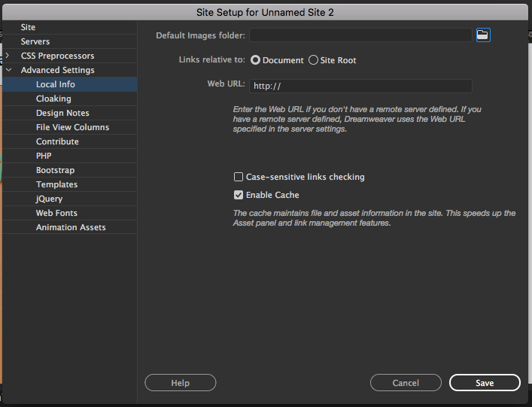Open Bootstrap settings
Image resolution: width=532 pixels, height=407 pixels.
tap(55, 170)
